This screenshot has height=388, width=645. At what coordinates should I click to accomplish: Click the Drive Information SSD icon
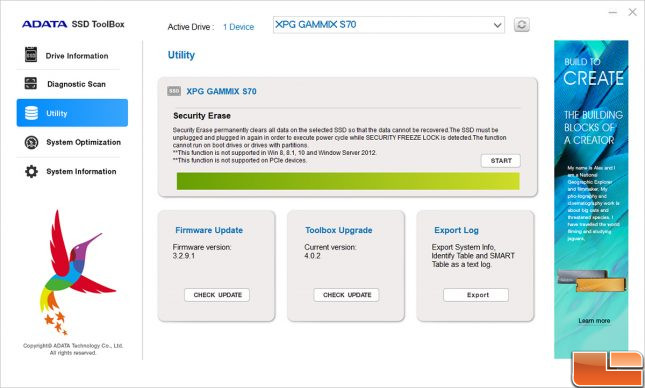[x=31, y=55]
